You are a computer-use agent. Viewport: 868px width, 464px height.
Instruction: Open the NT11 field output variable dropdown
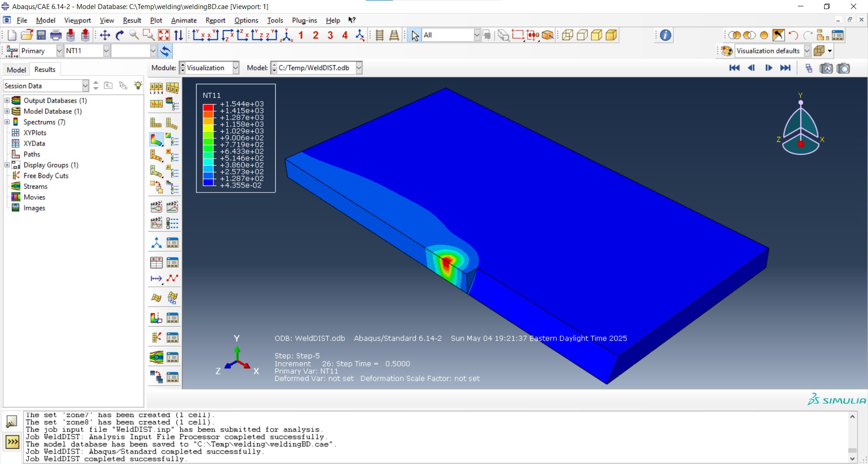[106, 51]
